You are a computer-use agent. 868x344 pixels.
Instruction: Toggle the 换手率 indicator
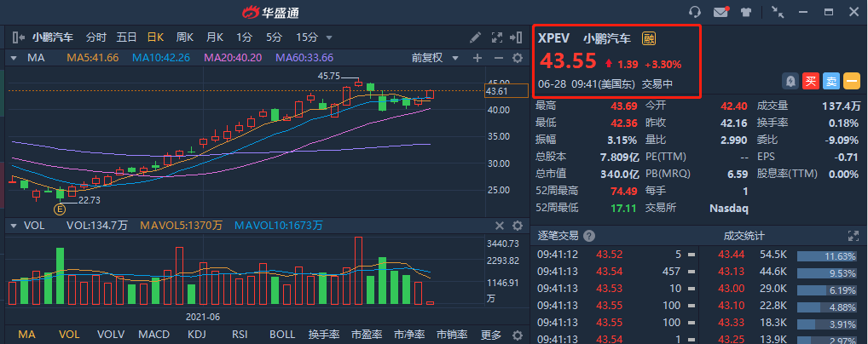pyautogui.click(x=324, y=335)
